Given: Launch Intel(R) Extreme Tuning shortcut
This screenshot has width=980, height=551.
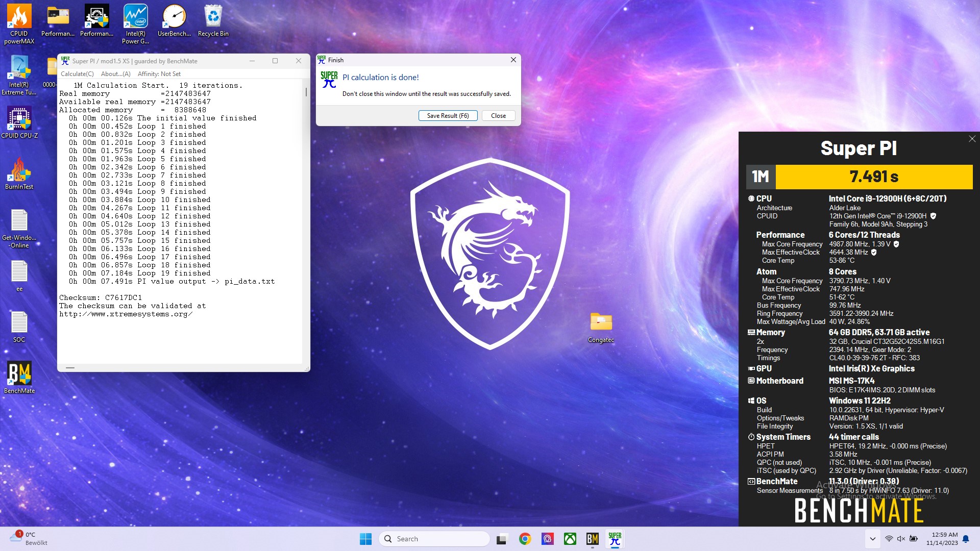Looking at the screenshot, I should point(19,75).
